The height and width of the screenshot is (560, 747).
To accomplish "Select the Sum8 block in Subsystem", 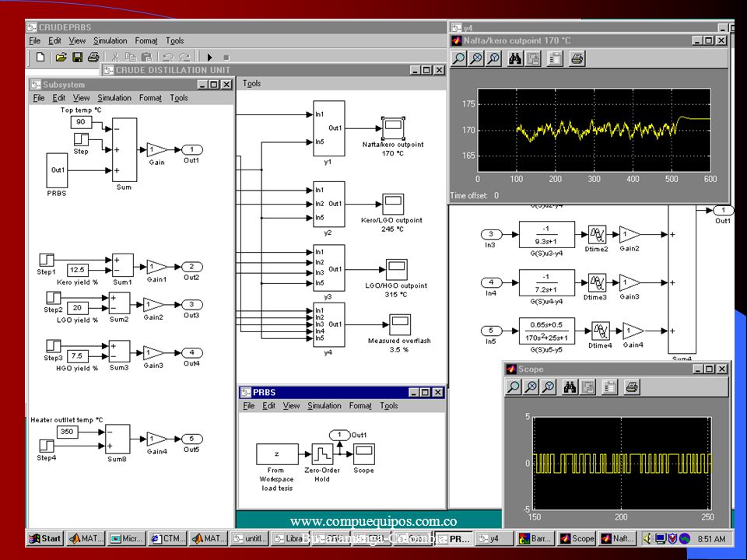I will [x=117, y=439].
